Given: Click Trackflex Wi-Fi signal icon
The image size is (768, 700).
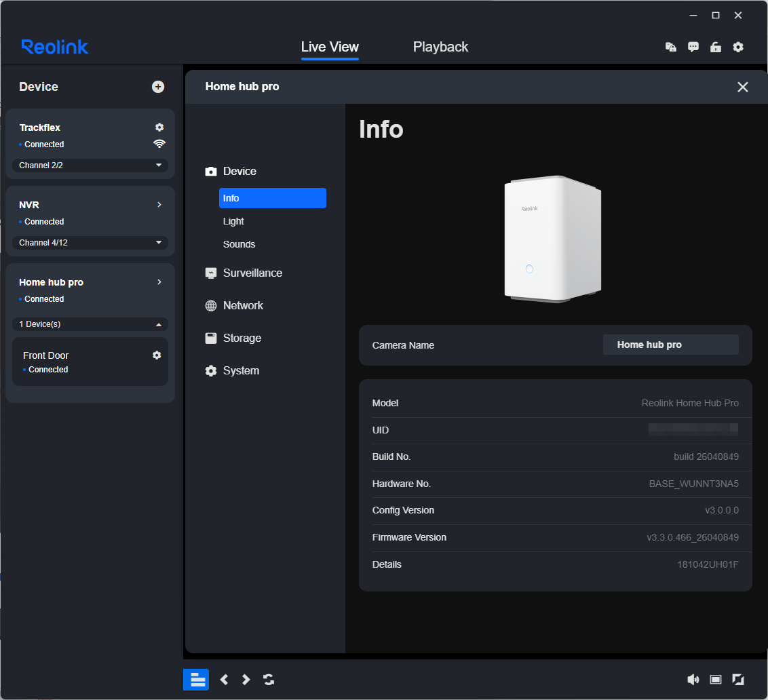Looking at the screenshot, I should coord(159,144).
